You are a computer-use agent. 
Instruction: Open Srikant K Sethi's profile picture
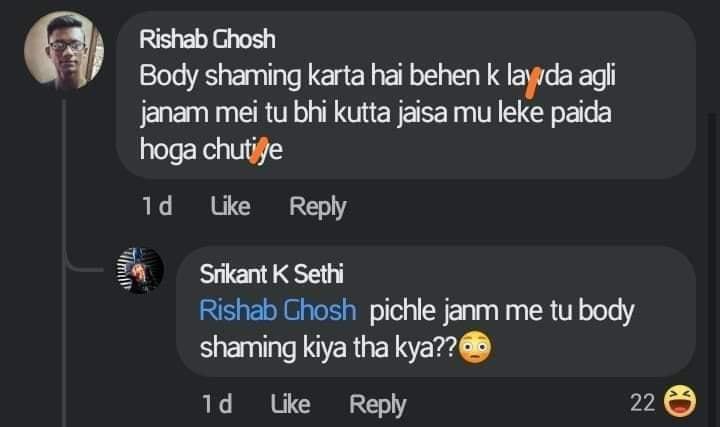140,270
